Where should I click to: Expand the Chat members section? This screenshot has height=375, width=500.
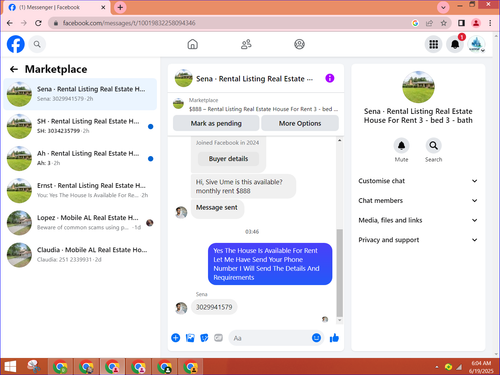click(x=418, y=201)
